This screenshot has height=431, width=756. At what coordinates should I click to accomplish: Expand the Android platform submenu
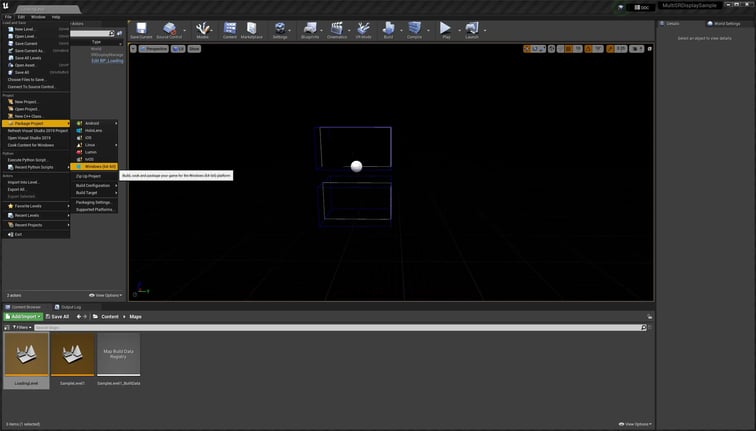(94, 123)
